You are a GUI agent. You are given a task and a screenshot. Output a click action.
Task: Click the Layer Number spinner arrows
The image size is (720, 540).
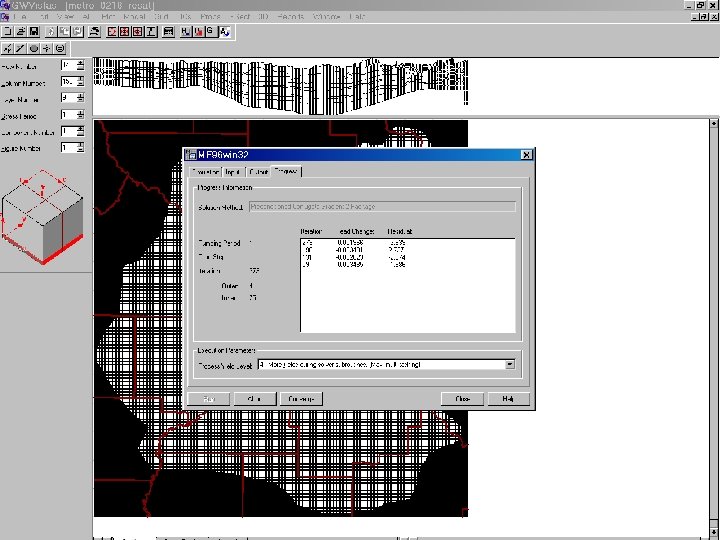point(80,98)
